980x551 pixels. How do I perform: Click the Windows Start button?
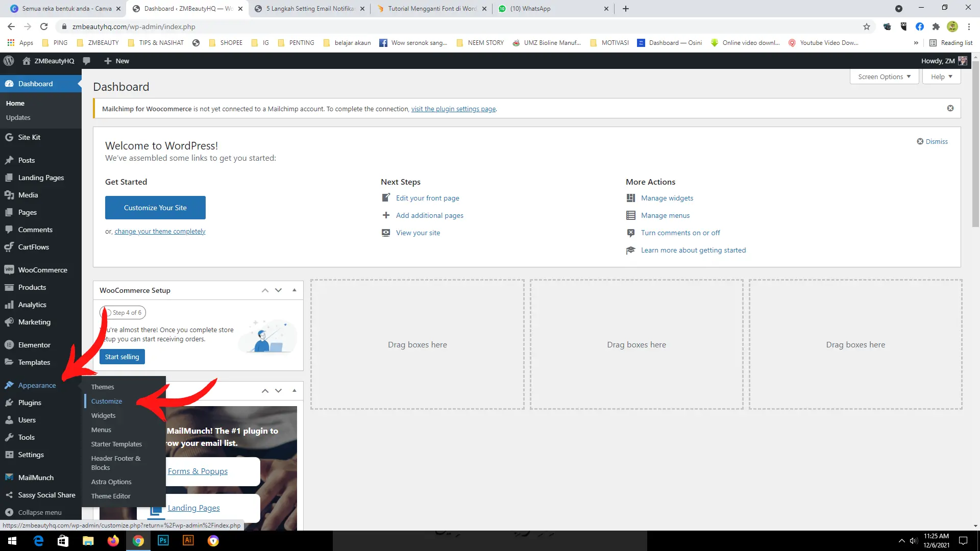(x=12, y=540)
